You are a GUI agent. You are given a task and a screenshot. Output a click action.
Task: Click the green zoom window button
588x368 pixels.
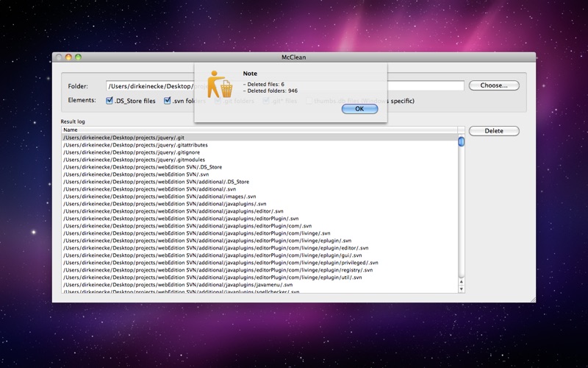click(78, 57)
